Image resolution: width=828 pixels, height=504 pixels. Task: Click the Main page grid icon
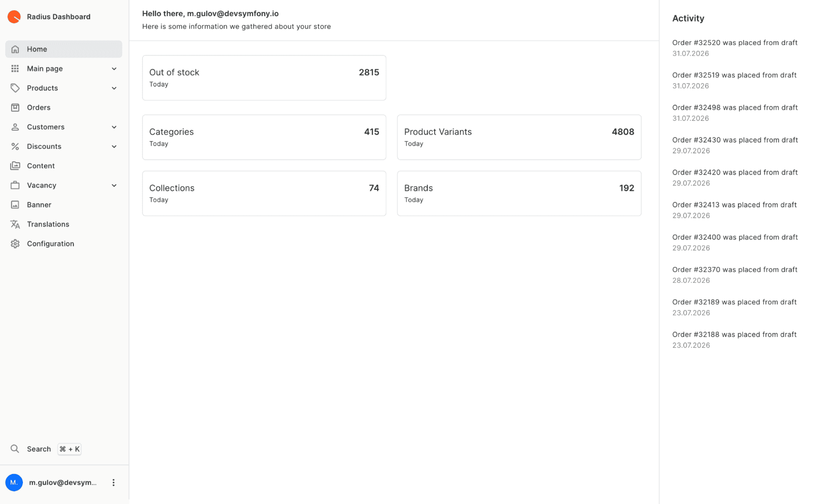[15, 69]
